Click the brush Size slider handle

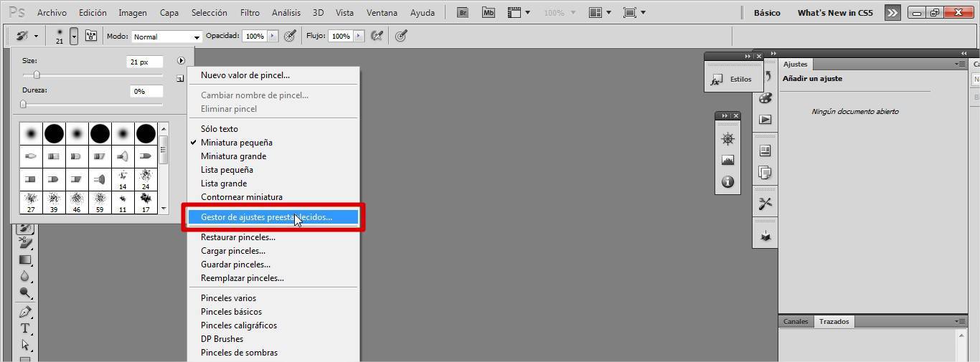(x=37, y=75)
